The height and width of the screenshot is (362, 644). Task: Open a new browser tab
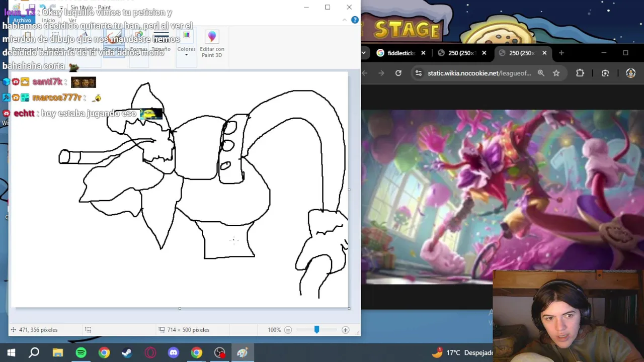(x=561, y=53)
